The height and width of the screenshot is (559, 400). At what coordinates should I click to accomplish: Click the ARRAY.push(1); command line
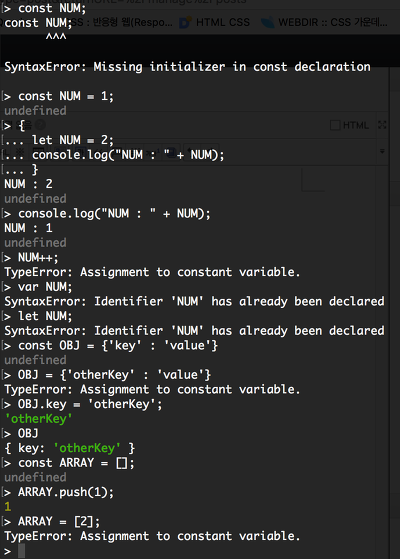click(66, 492)
